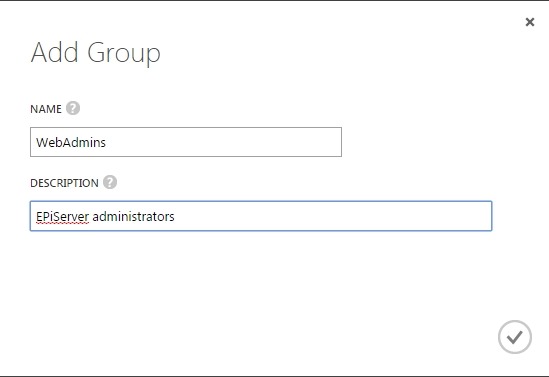Screen dimensions: 549x377
Task: Put cursor right after administrators text
Action: [175, 217]
